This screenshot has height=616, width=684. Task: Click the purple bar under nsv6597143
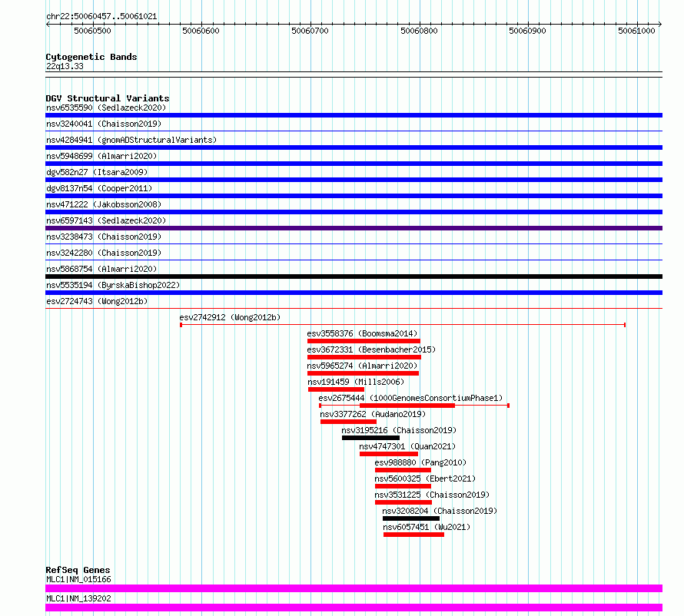click(x=354, y=228)
